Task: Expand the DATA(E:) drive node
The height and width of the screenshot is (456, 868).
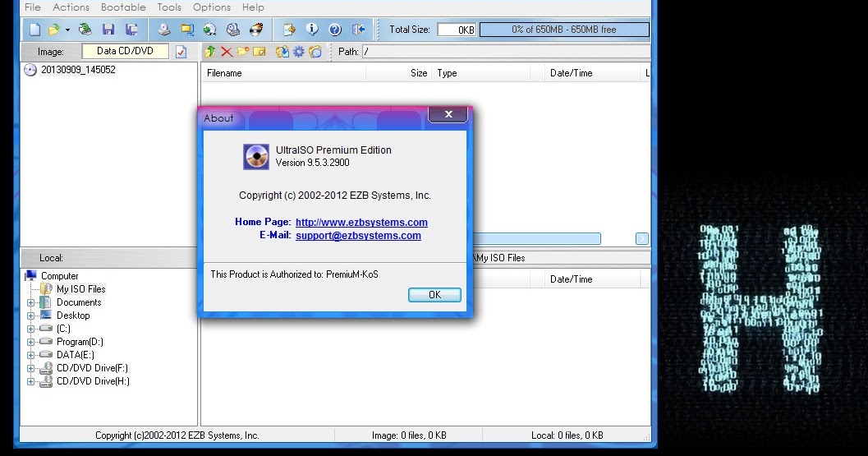Action: (31, 355)
